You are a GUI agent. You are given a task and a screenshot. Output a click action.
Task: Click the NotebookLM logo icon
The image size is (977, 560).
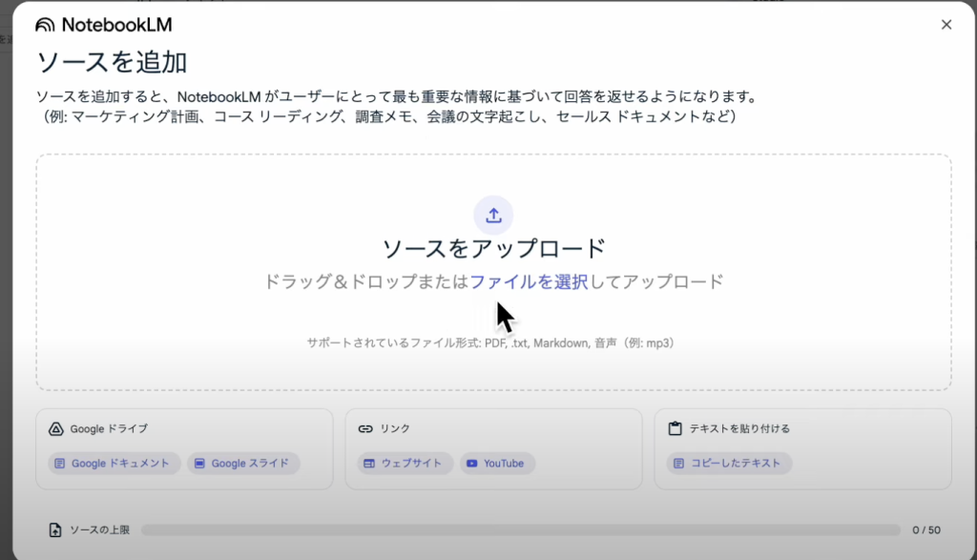coord(45,25)
